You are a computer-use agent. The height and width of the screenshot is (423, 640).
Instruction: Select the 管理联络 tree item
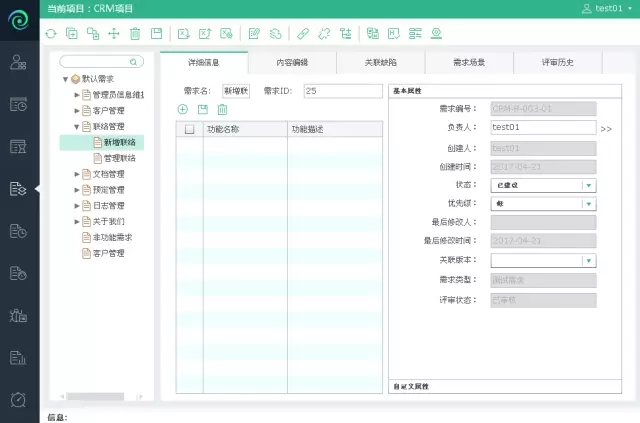[115, 158]
